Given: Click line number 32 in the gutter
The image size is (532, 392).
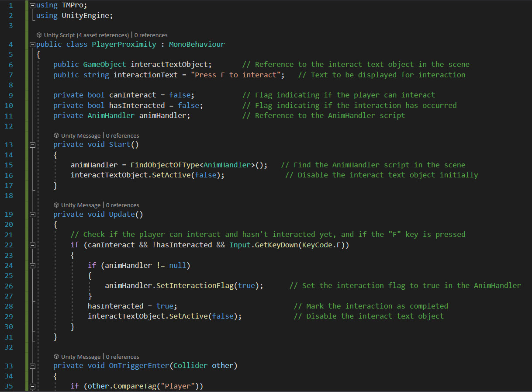Looking at the screenshot, I should pyautogui.click(x=9, y=347).
